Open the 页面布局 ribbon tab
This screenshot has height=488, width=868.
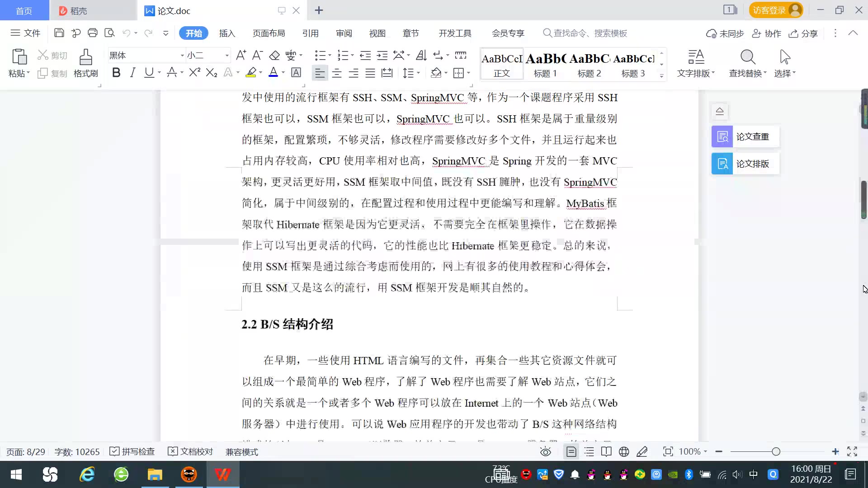coord(269,33)
